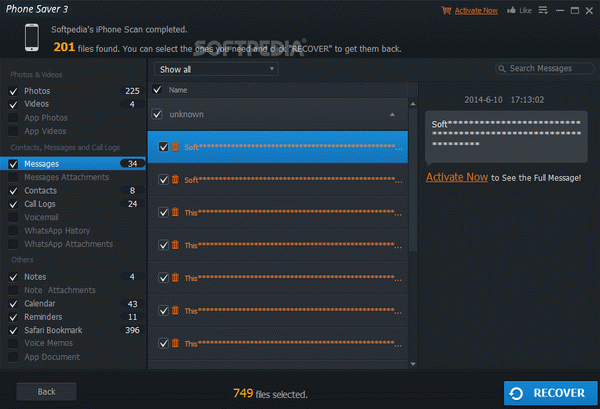Click the greyed WhatsApp History entry
This screenshot has width=600, height=409.
57,231
